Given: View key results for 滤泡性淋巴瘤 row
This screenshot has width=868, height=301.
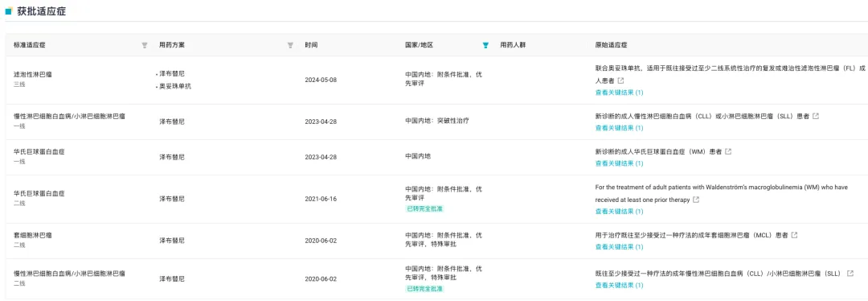Looking at the screenshot, I should coord(619,93).
